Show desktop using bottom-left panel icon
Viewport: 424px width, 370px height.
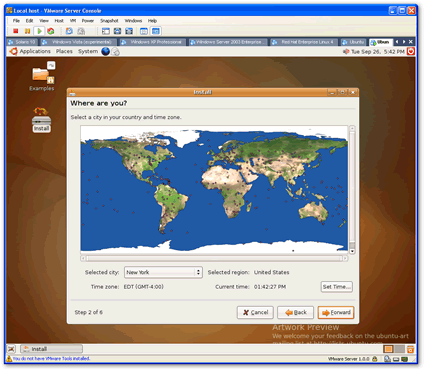click(x=12, y=349)
